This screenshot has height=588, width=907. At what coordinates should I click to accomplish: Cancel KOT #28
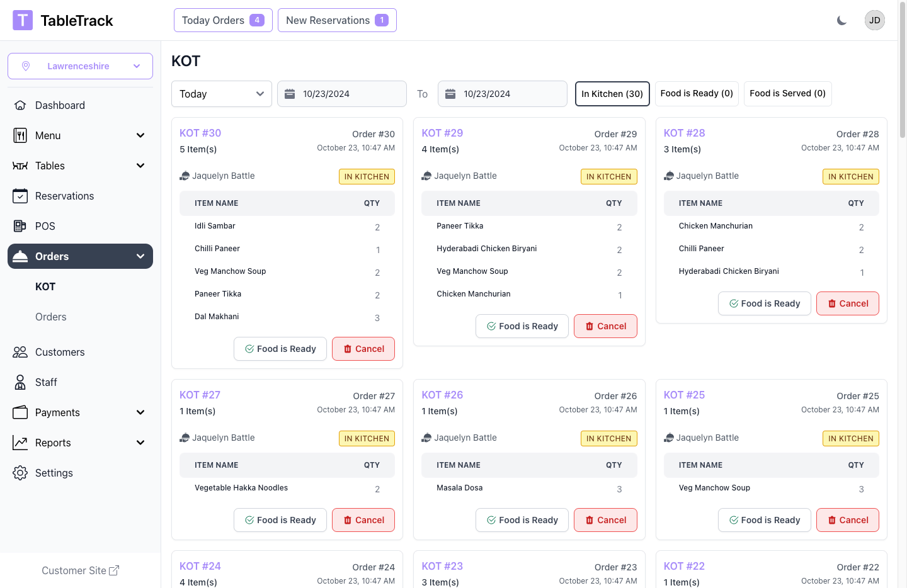(x=847, y=303)
